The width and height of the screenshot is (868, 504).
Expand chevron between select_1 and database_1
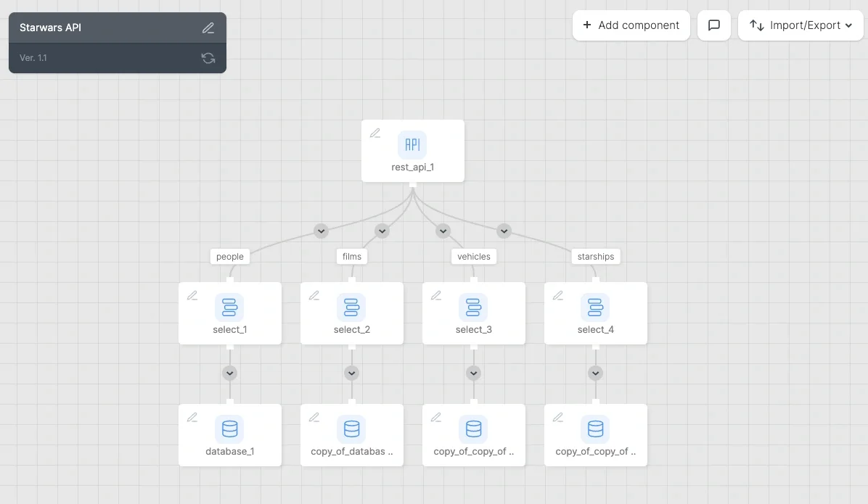point(230,373)
